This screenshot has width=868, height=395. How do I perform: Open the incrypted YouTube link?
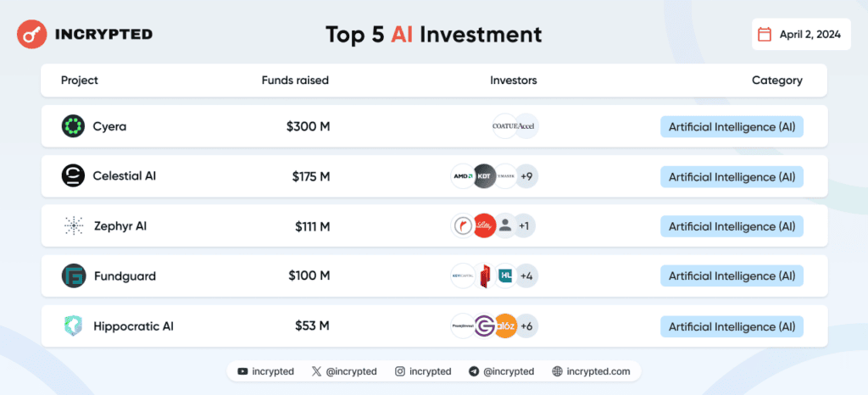pos(266,371)
